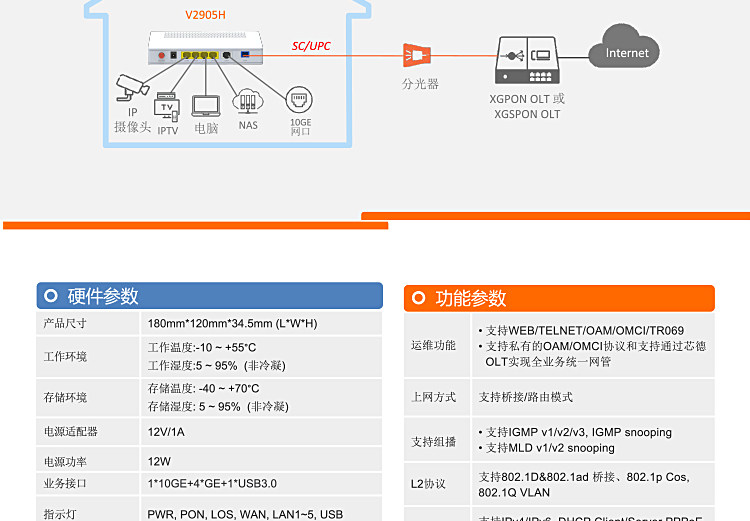
Task: Click the SC/UPC red connector label
Action: coord(311,46)
